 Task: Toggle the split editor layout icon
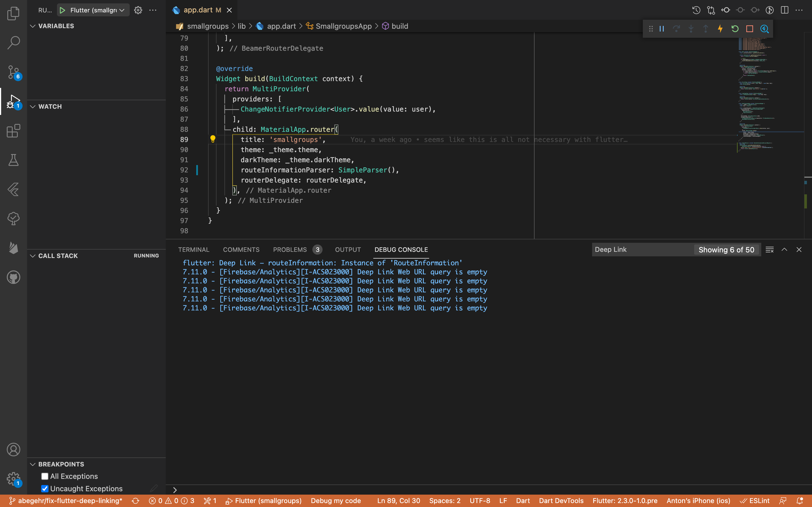point(784,10)
